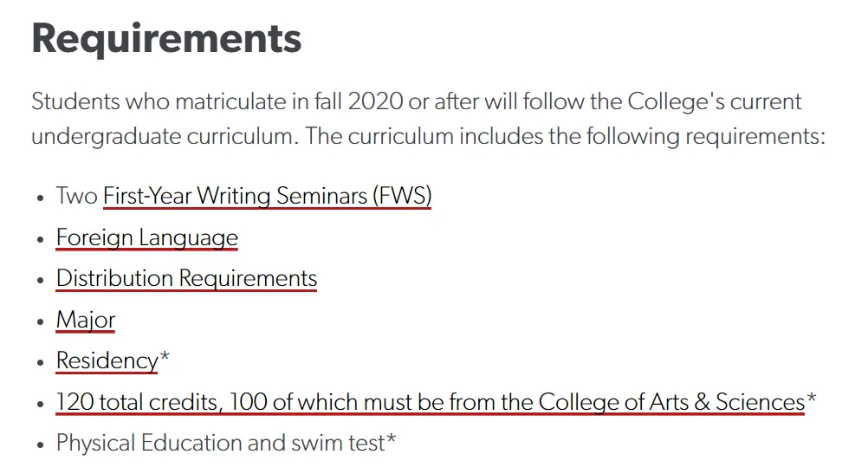
Task: Click the bullet beside Distribution Requirements
Action: click(x=40, y=280)
